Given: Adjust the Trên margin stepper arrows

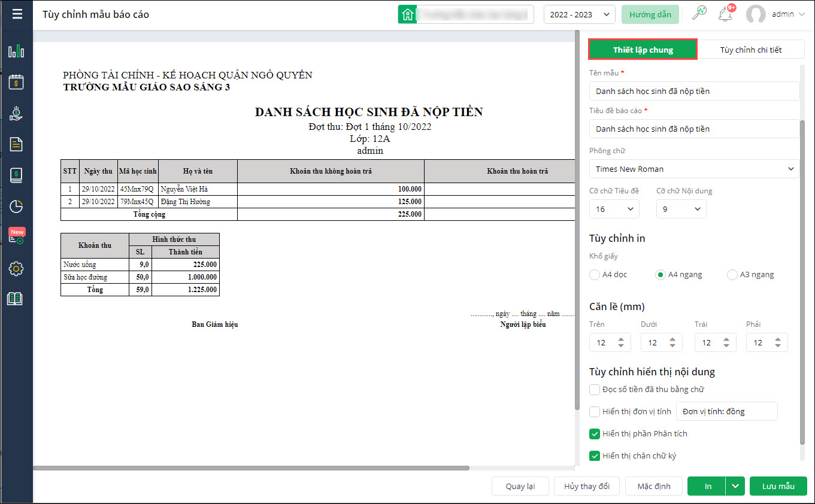Looking at the screenshot, I should tap(621, 343).
